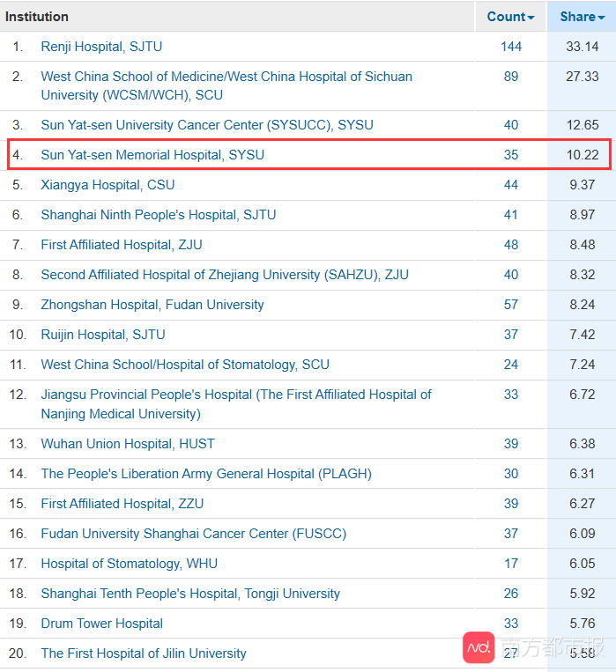Image resolution: width=616 pixels, height=672 pixels.
Task: Open Drum Tower Hospital link
Action: 101,624
